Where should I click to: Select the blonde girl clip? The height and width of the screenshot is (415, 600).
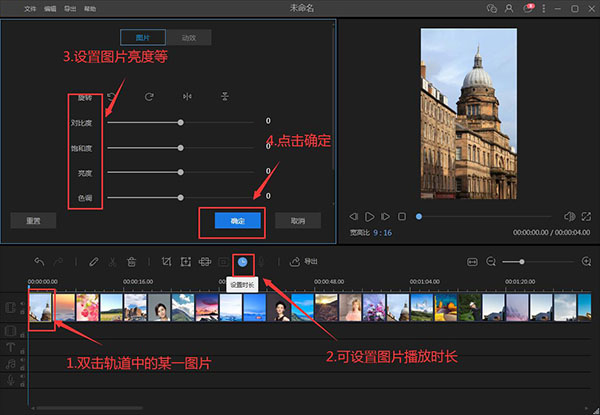coord(350,308)
